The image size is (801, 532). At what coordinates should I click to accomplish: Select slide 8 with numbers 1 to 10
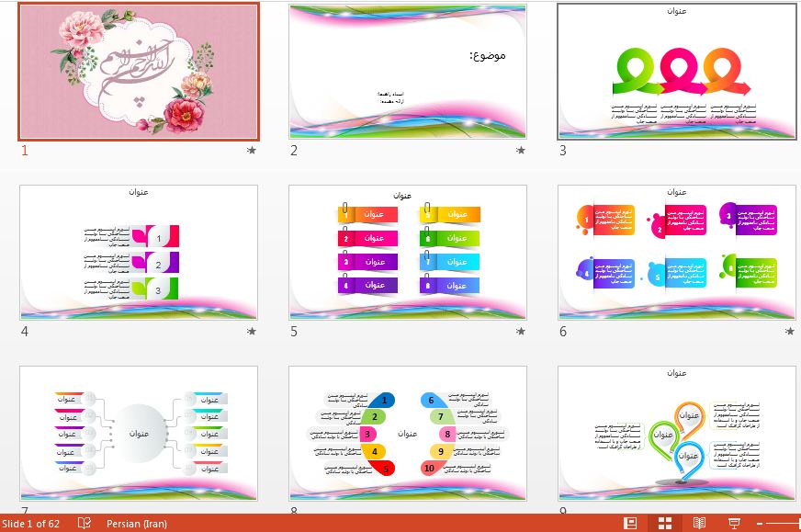[x=408, y=433]
